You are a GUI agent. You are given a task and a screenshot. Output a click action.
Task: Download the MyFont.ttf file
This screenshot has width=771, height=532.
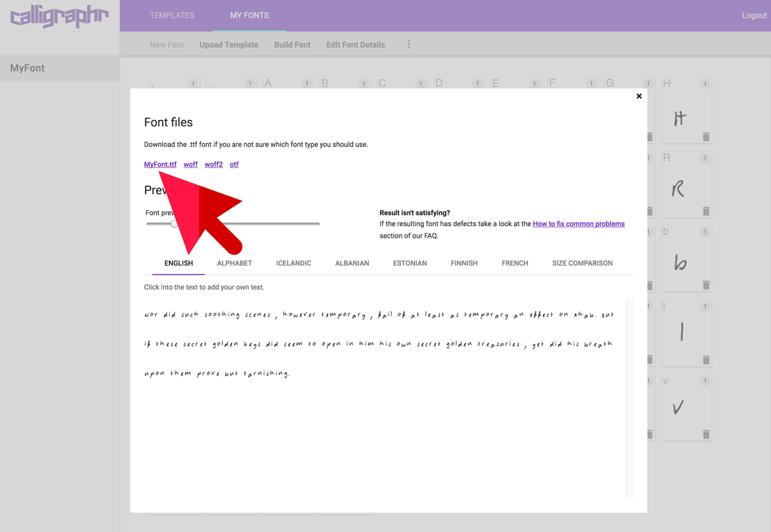(160, 164)
